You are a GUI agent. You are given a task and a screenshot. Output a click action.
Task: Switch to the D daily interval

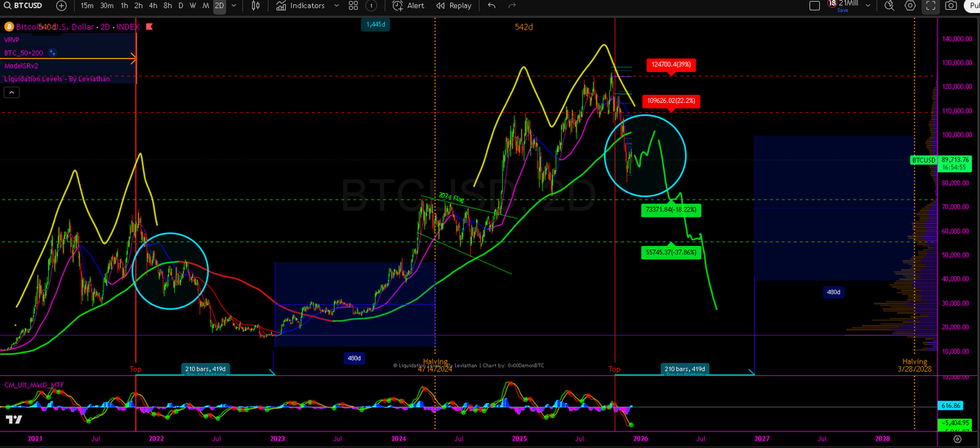[180, 6]
